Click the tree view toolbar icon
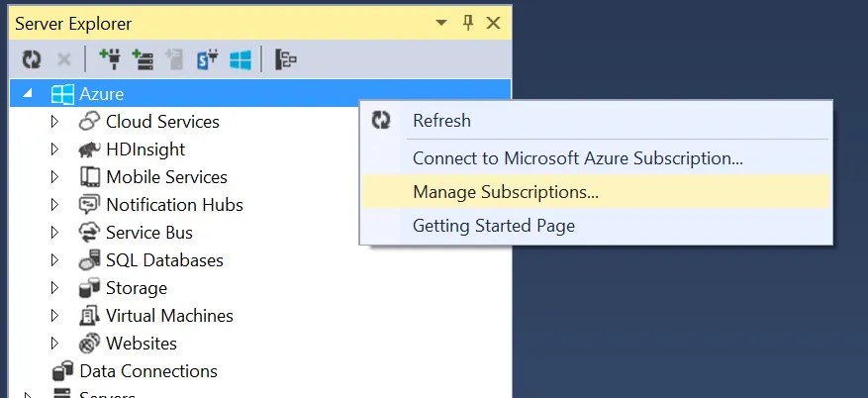The image size is (868, 398). tap(286, 59)
